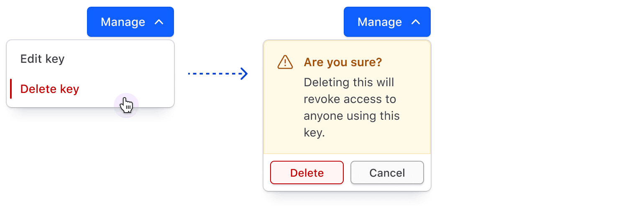644x211 pixels.
Task: Collapse using the right Manage chevron icon
Action: coord(416,22)
